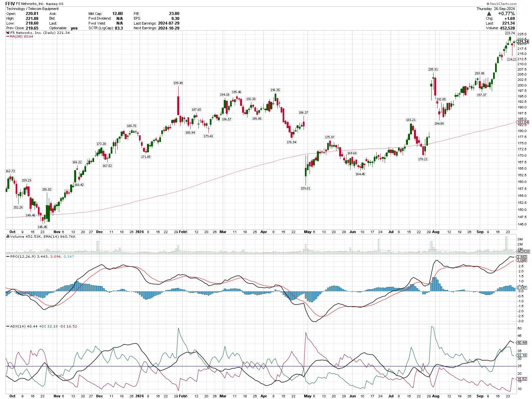Screen dimensions: 532x399
Task: Select the SCTR (LrgCap) value 83.3
Action: pyautogui.click(x=119, y=28)
